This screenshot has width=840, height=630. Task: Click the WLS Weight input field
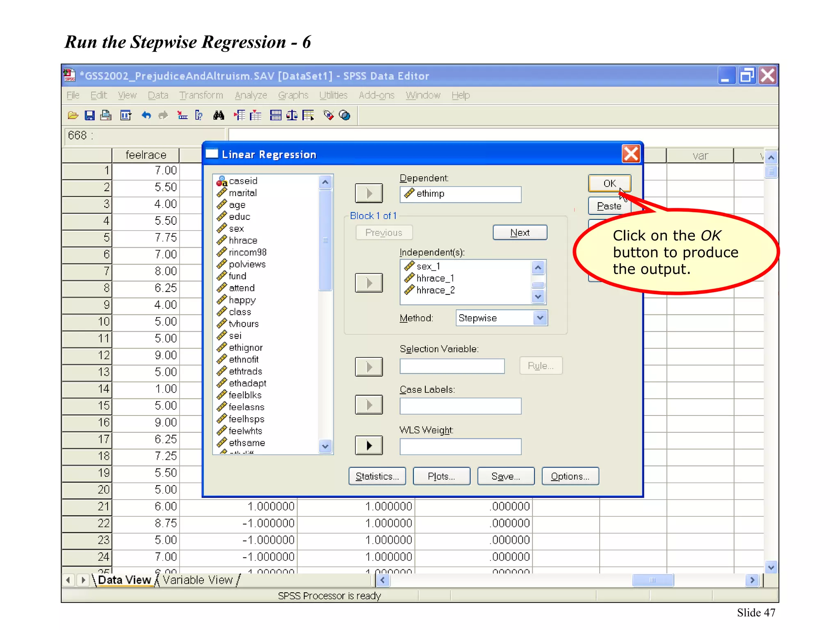[461, 447]
